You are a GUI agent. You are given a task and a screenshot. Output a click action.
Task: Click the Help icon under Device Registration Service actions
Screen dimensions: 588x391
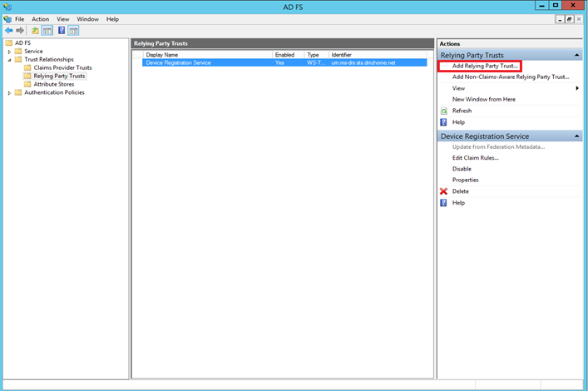click(443, 203)
